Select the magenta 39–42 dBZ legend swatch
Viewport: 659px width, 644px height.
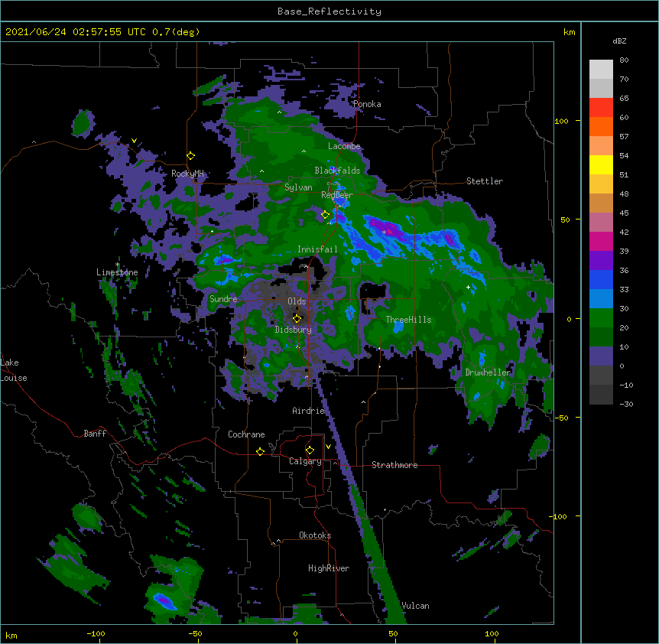click(601, 241)
